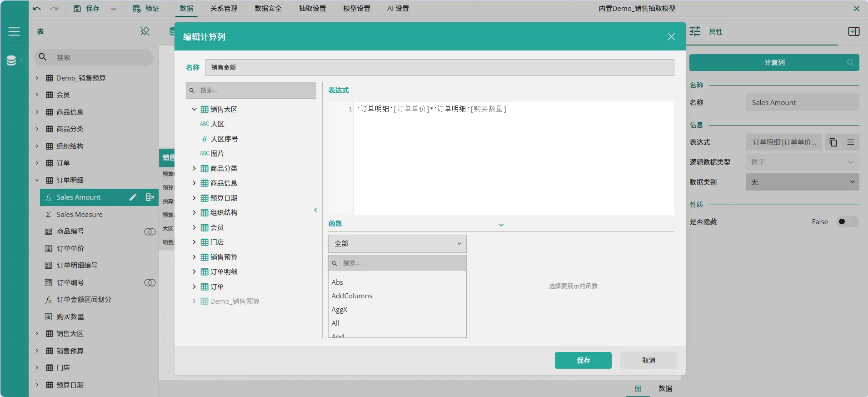
Task: Click the 名称 input field in dialog
Action: [439, 67]
